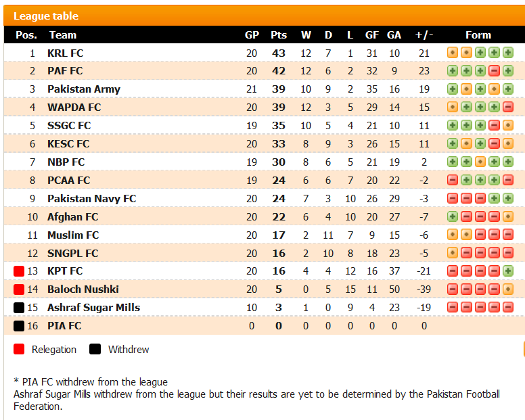Click the red Relegation legend swatch
This screenshot has width=525, height=420.
(x=19, y=349)
